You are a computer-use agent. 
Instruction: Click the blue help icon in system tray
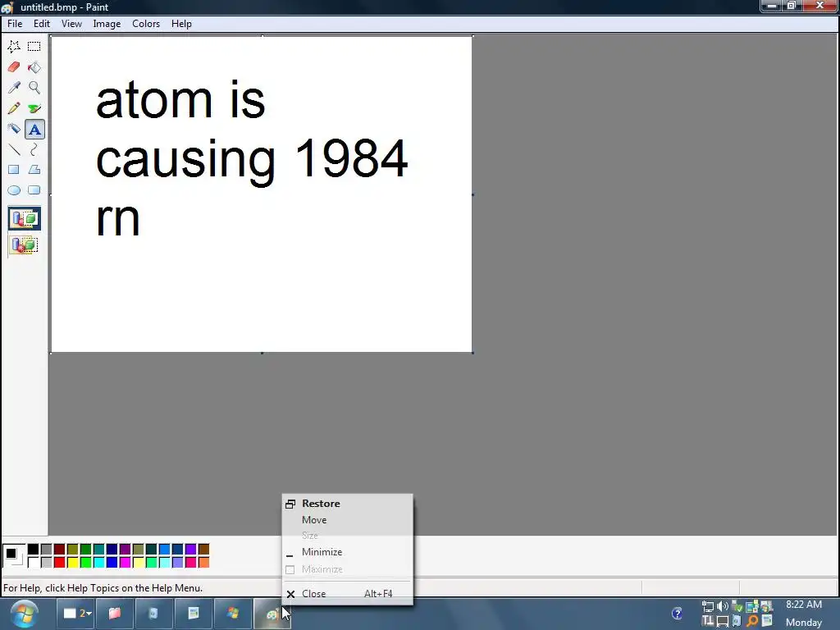pyautogui.click(x=677, y=614)
